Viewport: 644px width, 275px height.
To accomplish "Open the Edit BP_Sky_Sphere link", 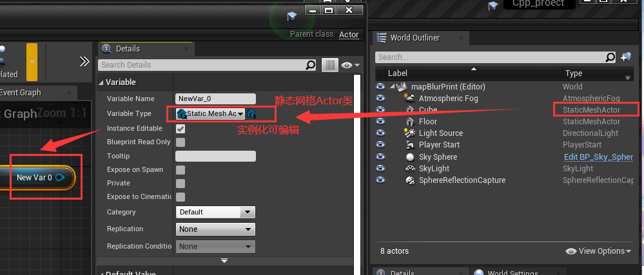I will (x=598, y=156).
